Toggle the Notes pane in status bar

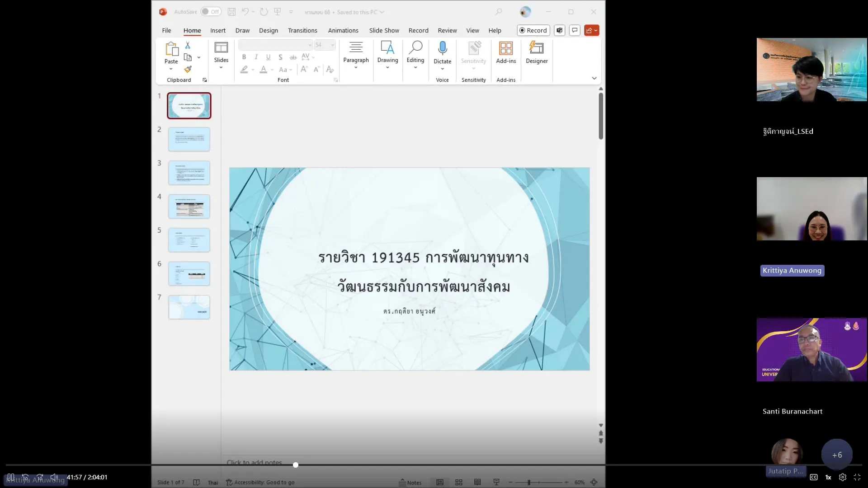click(x=410, y=482)
